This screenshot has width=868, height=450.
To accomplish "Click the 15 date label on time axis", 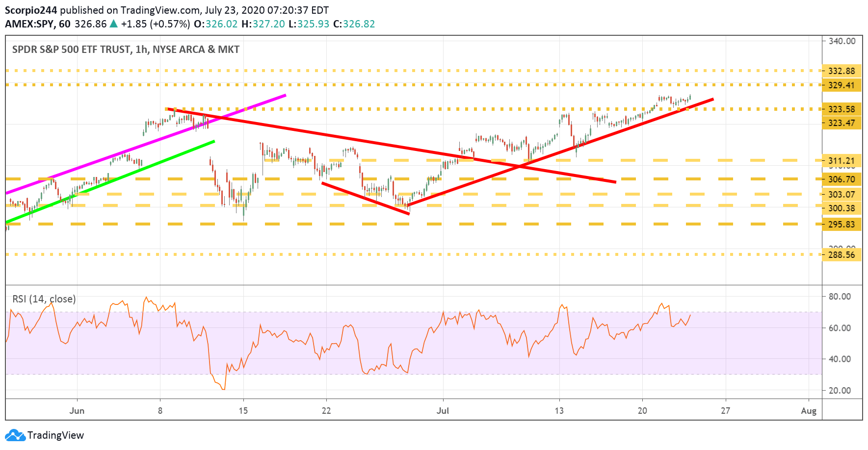I will 243,411.
